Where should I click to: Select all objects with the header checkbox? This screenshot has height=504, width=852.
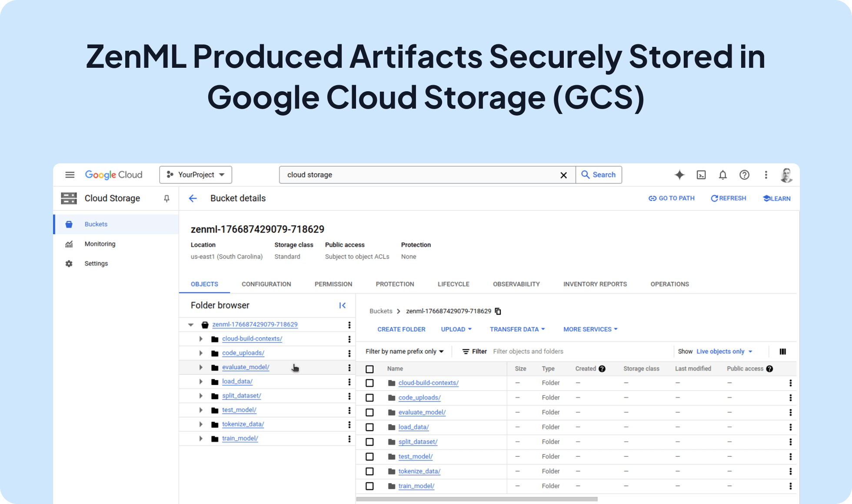click(370, 368)
